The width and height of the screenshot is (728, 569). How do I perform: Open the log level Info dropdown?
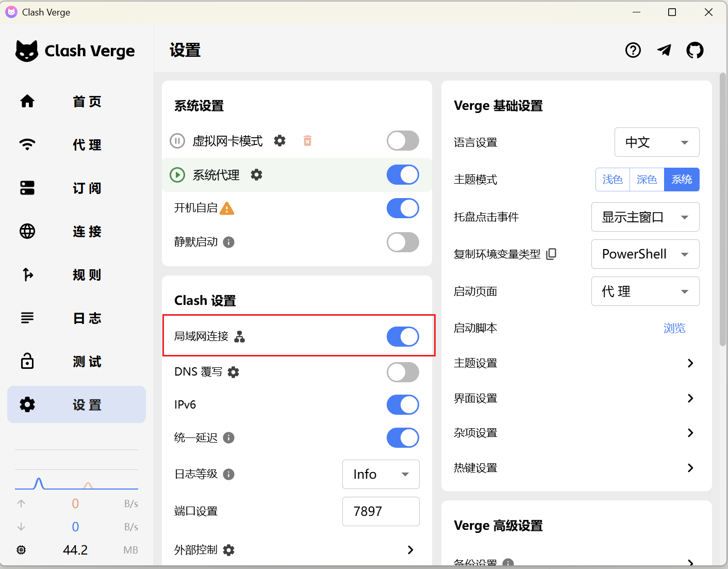pyautogui.click(x=380, y=474)
